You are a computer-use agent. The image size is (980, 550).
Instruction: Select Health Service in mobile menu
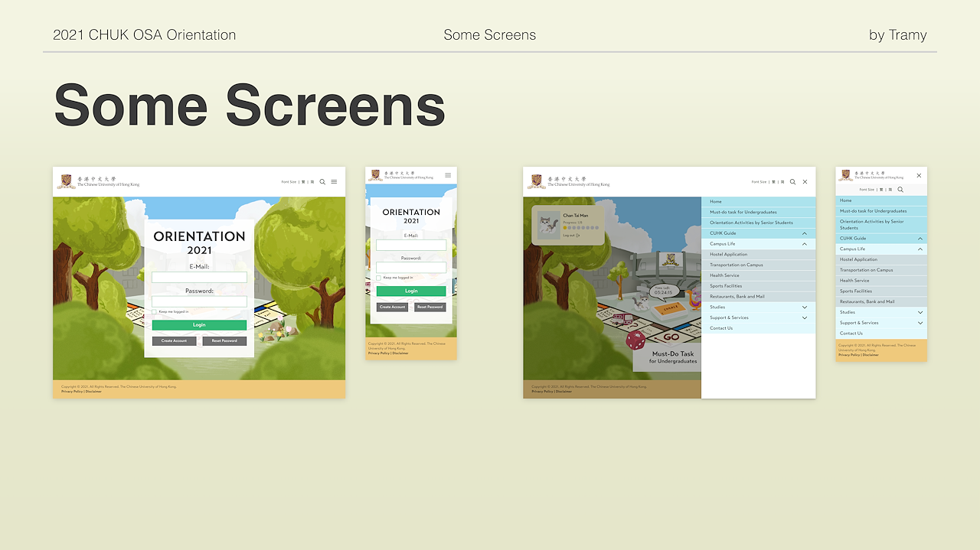click(x=881, y=281)
